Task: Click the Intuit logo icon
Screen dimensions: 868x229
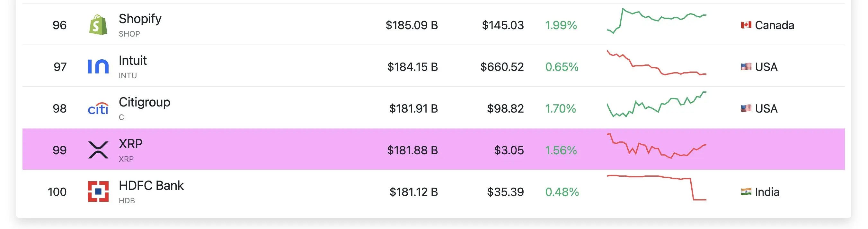Action: point(98,66)
